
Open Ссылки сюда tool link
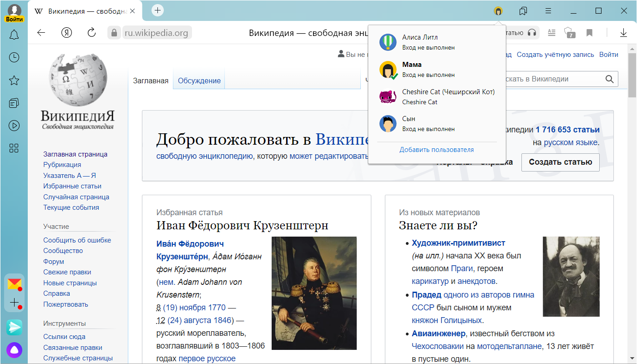click(x=64, y=337)
